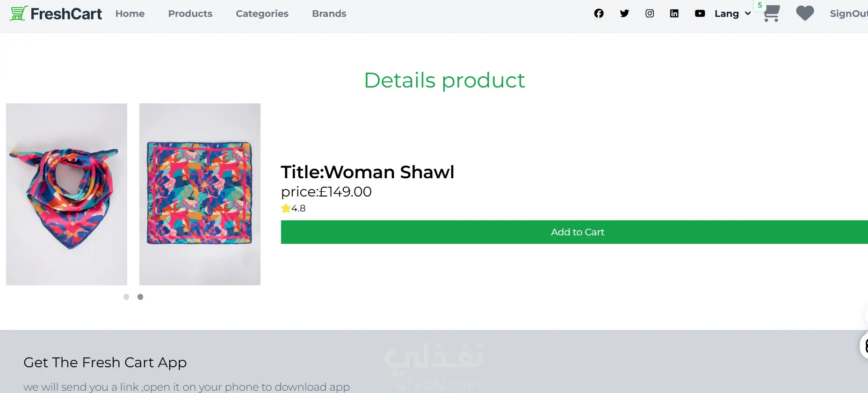Open the Products menu item

tap(190, 14)
